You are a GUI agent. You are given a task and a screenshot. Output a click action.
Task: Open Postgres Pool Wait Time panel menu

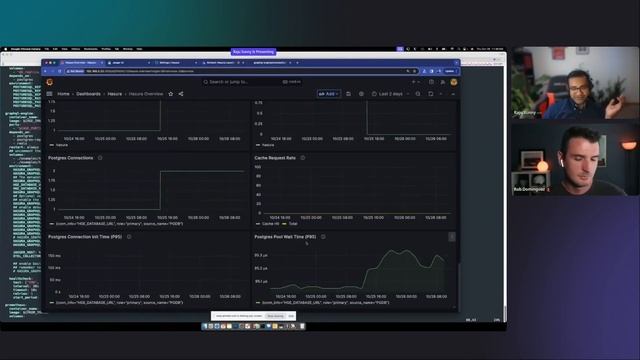(451, 237)
